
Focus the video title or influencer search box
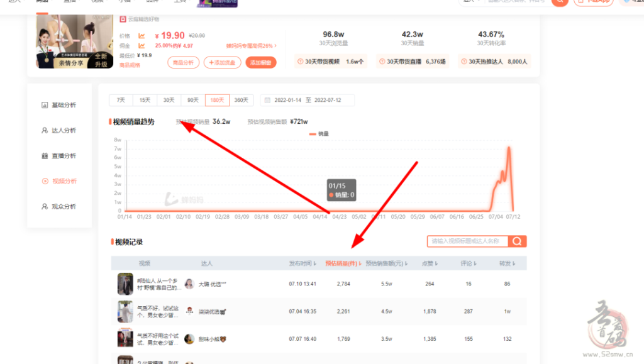point(468,241)
